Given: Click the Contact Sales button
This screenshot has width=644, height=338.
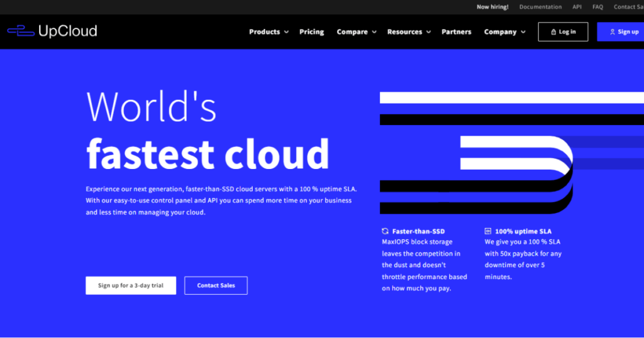Looking at the screenshot, I should coord(216,285).
